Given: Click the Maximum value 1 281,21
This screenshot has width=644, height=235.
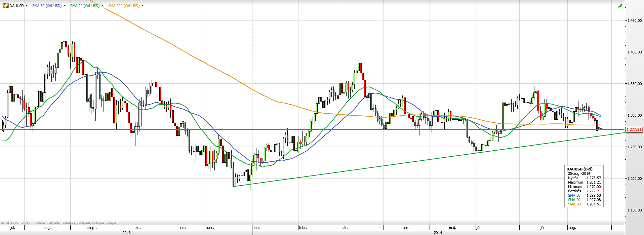Looking at the screenshot, I should click(594, 182).
